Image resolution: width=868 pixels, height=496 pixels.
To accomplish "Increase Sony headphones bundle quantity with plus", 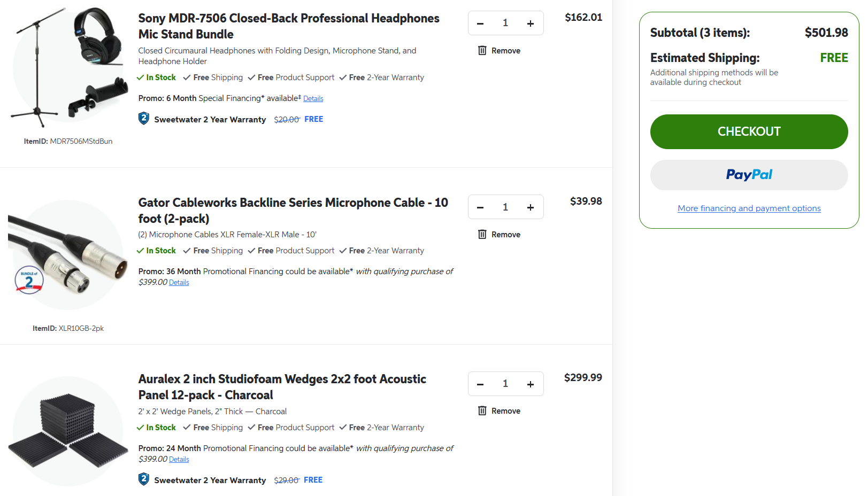I will pos(530,24).
